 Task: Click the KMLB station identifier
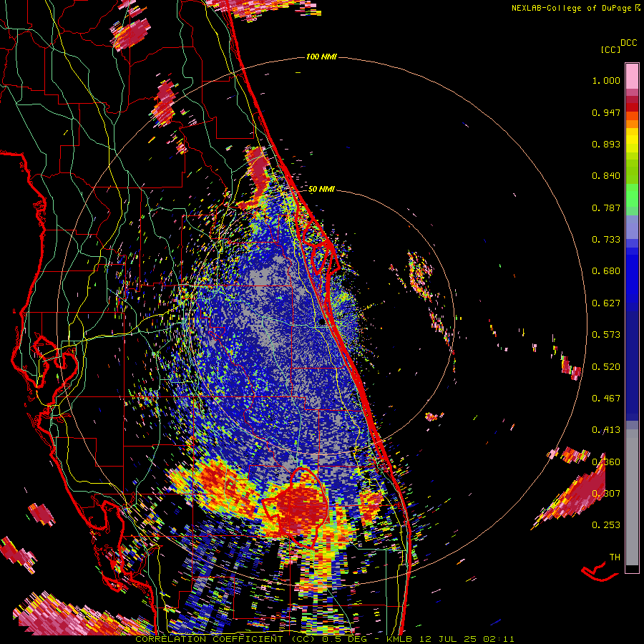click(x=398, y=639)
